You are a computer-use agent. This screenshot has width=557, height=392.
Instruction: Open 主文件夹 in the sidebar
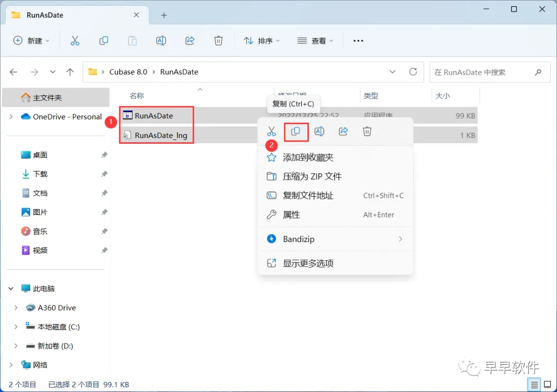click(x=56, y=97)
